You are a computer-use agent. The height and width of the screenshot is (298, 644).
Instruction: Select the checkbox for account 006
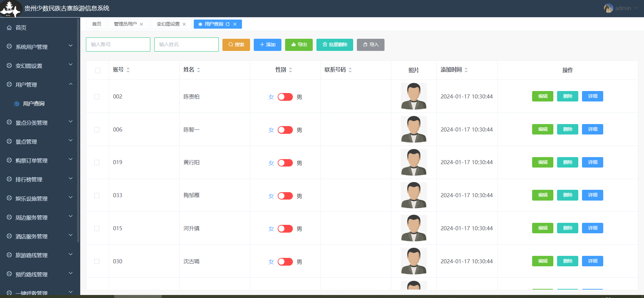pos(97,130)
